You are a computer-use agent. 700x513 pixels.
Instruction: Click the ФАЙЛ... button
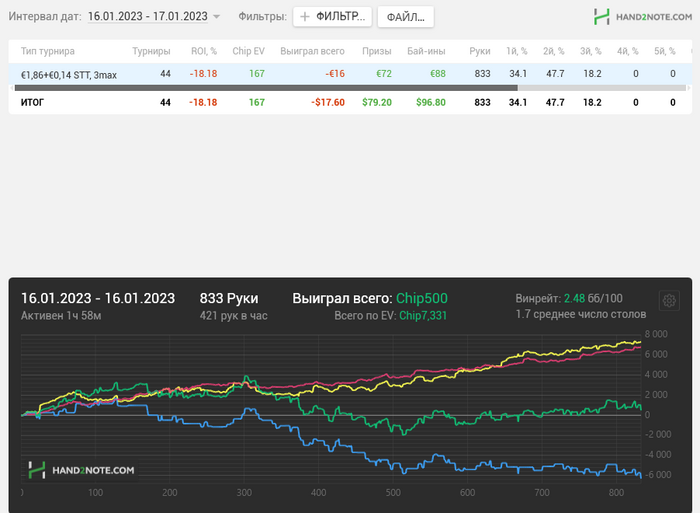405,17
